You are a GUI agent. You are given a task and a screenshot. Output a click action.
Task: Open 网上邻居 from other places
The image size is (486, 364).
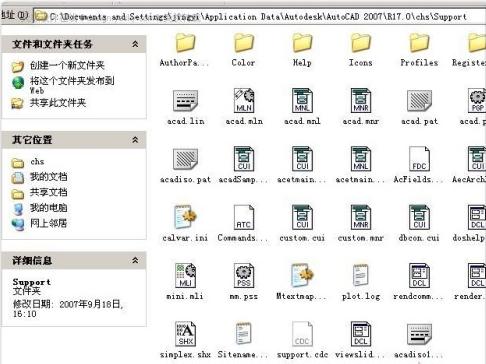(48, 223)
